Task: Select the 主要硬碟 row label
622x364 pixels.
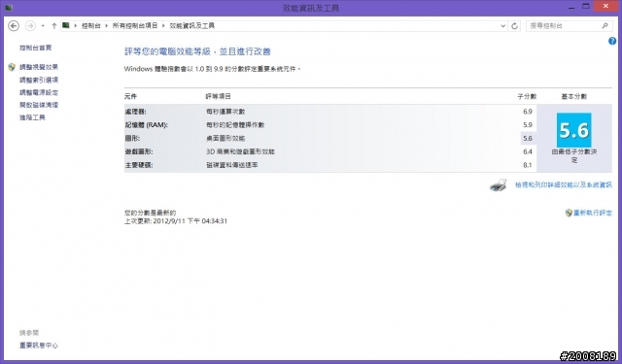Action: point(138,165)
